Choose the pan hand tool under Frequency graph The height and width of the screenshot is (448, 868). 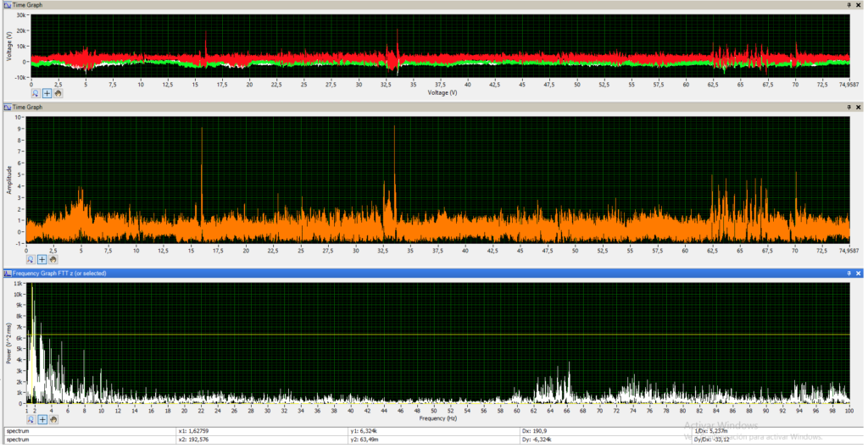click(53, 420)
